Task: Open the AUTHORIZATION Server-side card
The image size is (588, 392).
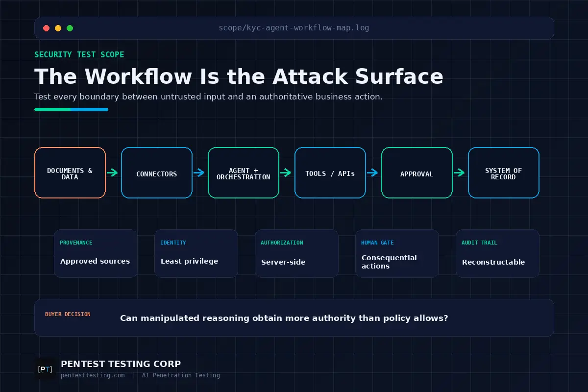Action: tap(296, 253)
